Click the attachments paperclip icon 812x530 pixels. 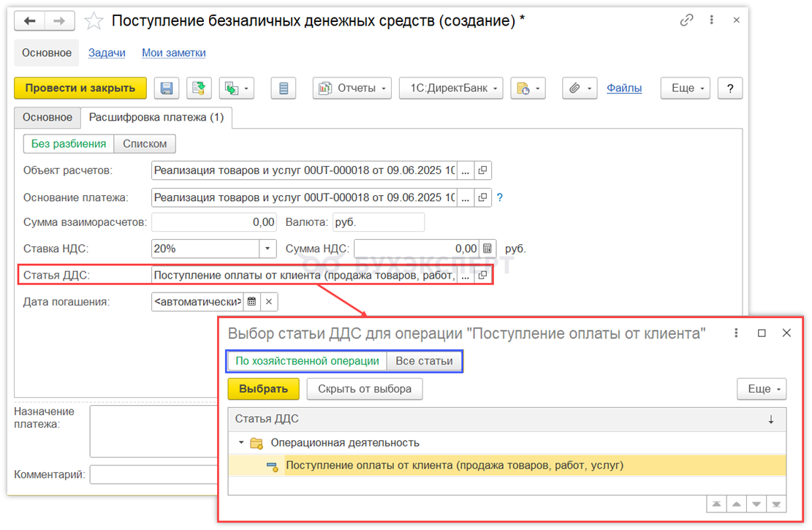[574, 88]
